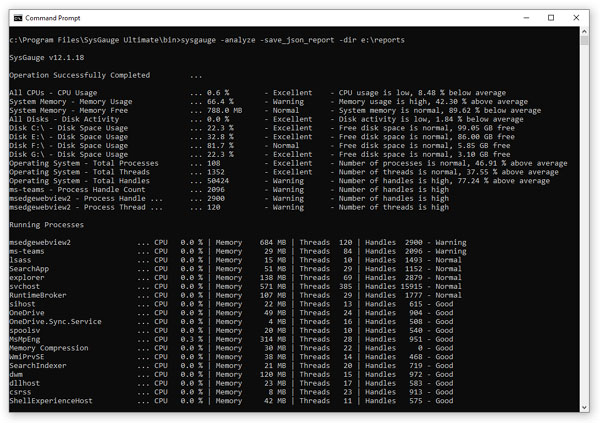Click the 'All CPUs - CPU Usage' row

pos(258,93)
